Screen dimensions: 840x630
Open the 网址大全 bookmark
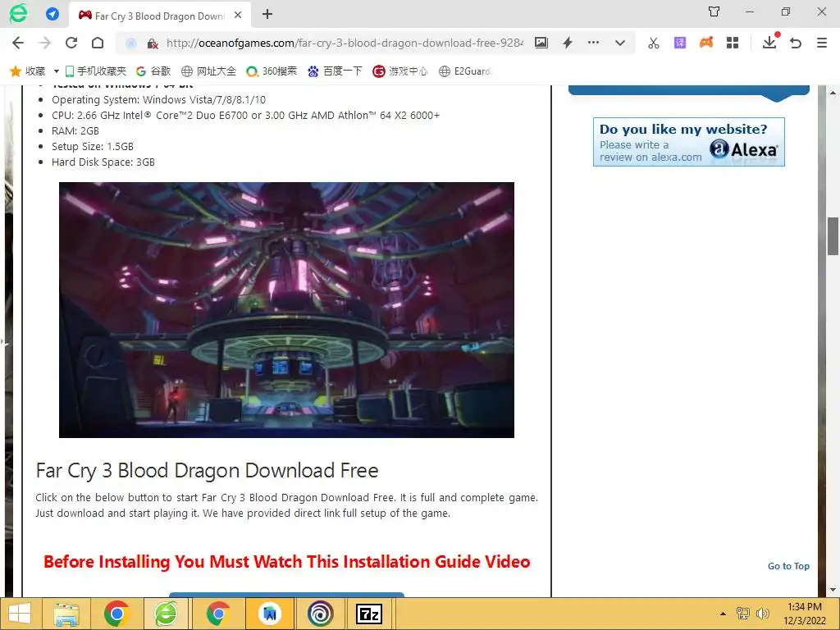pyautogui.click(x=209, y=71)
